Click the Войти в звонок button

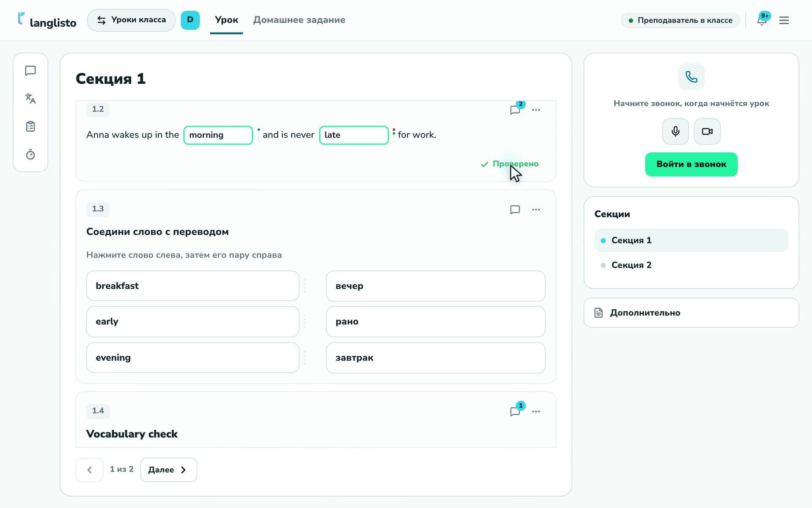(691, 164)
